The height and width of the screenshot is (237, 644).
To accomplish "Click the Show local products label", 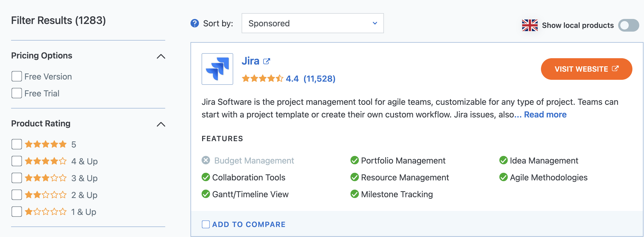I will 578,25.
